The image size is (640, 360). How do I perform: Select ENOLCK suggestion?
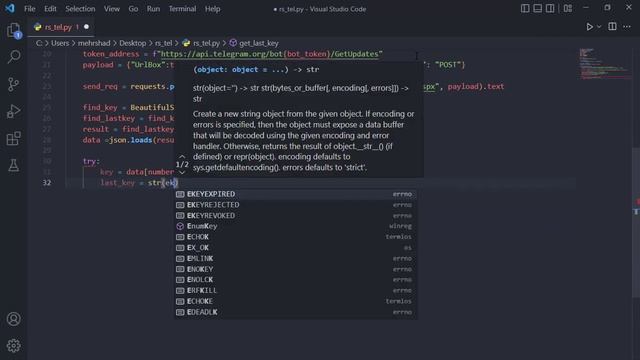(296, 280)
